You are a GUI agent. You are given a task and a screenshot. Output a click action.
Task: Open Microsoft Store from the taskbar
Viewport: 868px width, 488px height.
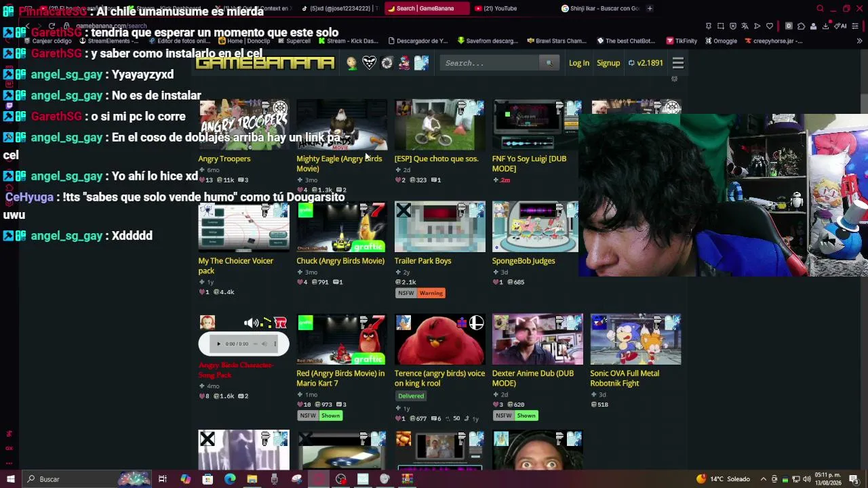click(208, 479)
